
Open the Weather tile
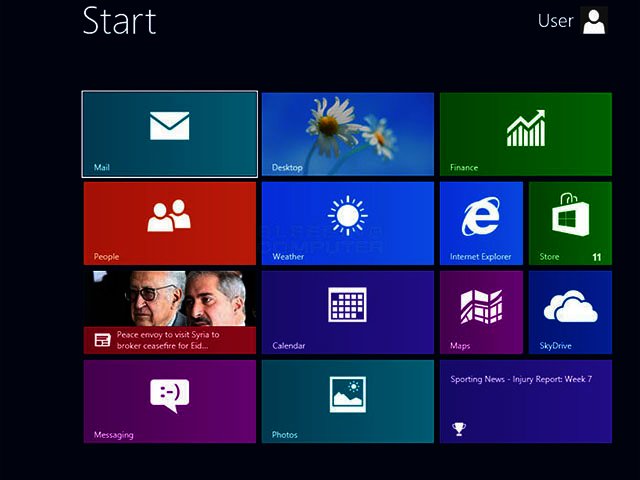click(x=348, y=223)
